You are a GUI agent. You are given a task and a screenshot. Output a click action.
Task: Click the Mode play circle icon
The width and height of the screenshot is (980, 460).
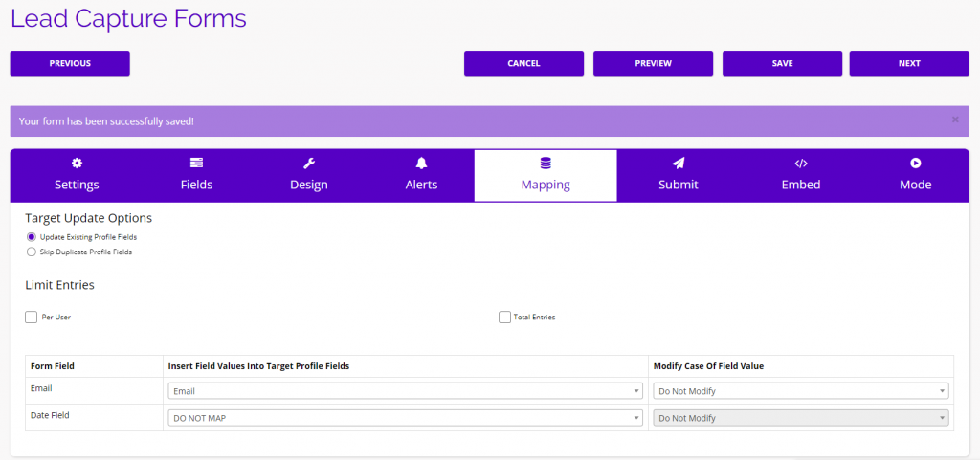[x=916, y=164]
